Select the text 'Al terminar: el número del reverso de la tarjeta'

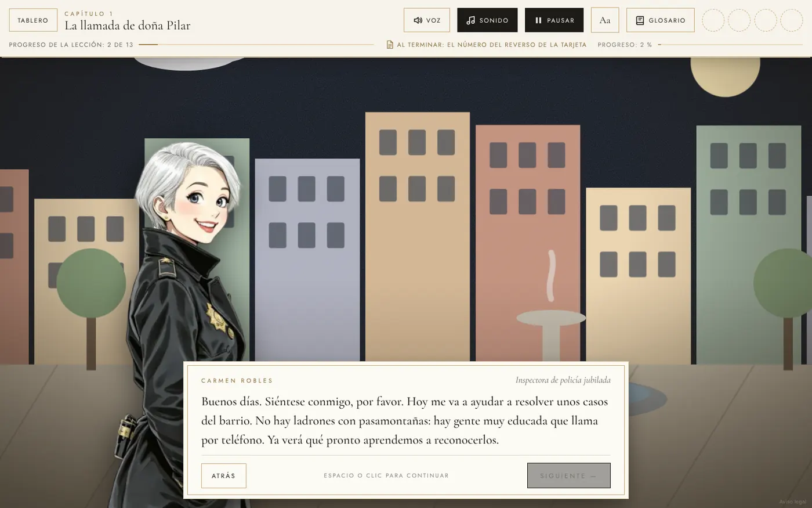coord(492,45)
